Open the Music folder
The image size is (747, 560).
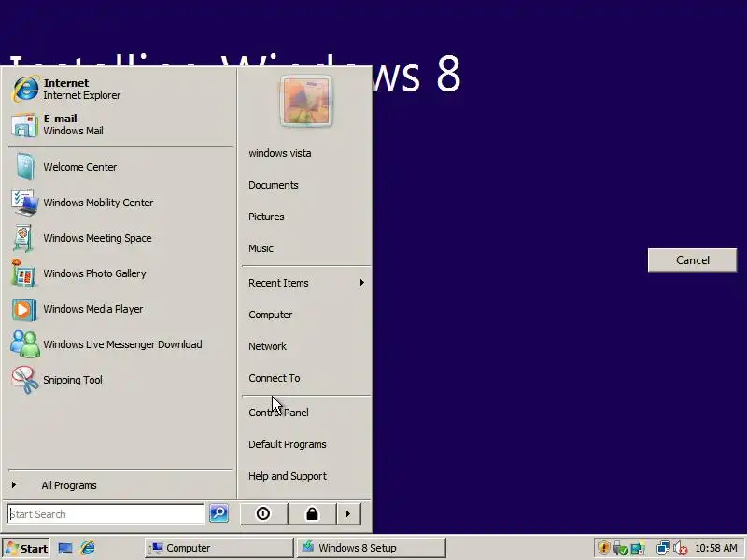(305, 248)
